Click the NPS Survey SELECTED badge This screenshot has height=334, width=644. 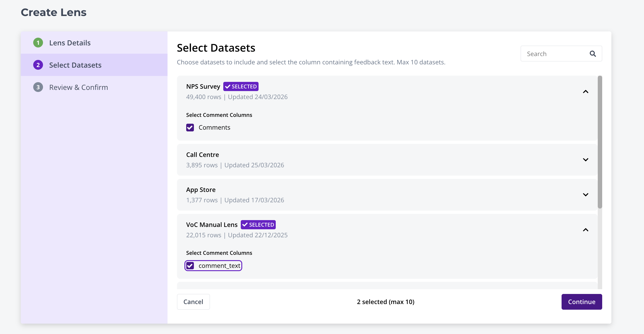click(x=241, y=86)
